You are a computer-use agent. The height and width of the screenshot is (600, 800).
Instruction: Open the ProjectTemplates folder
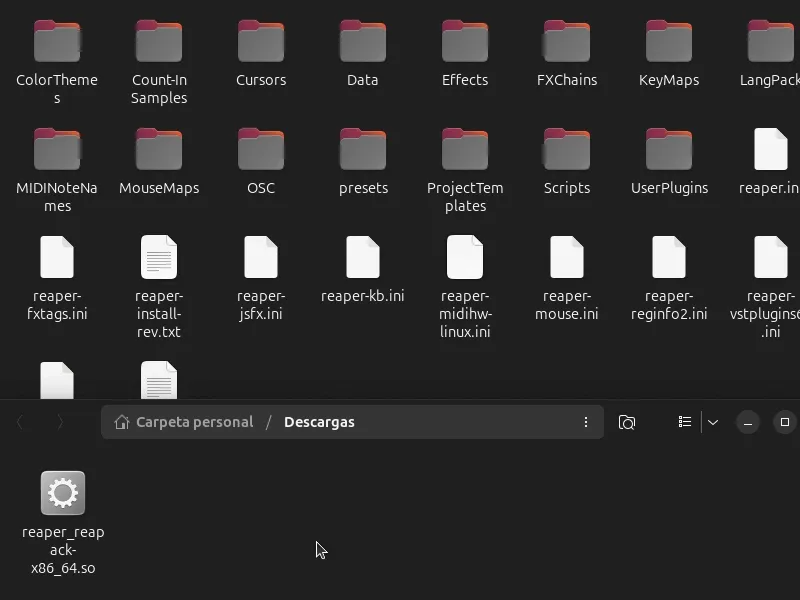click(x=465, y=149)
